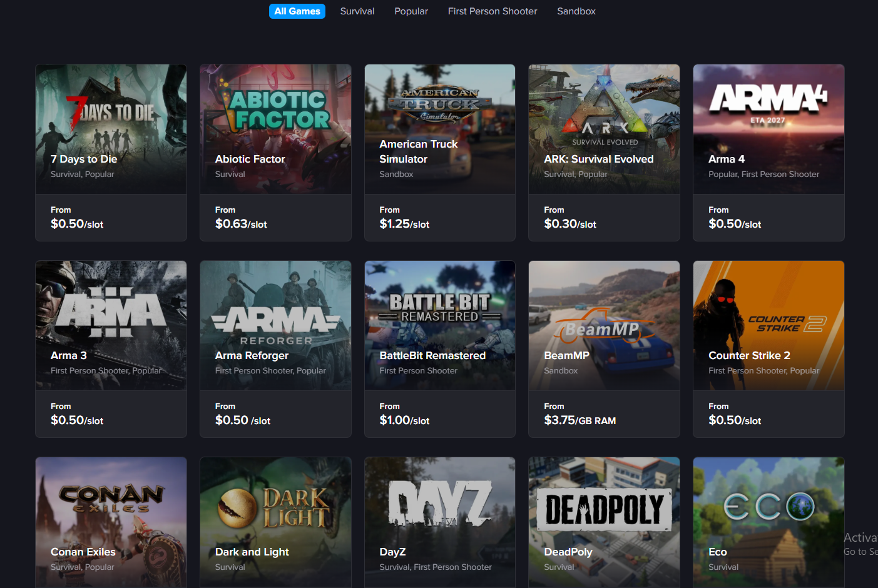Click the $0.50/slot price under 7 Days to Die
The height and width of the screenshot is (588, 878).
click(x=77, y=224)
